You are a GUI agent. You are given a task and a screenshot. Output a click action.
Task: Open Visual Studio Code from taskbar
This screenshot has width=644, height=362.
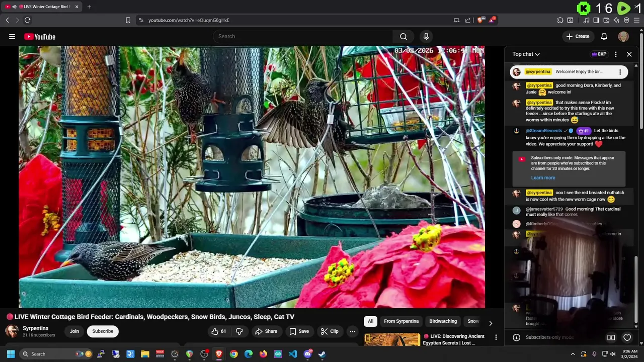click(293, 354)
